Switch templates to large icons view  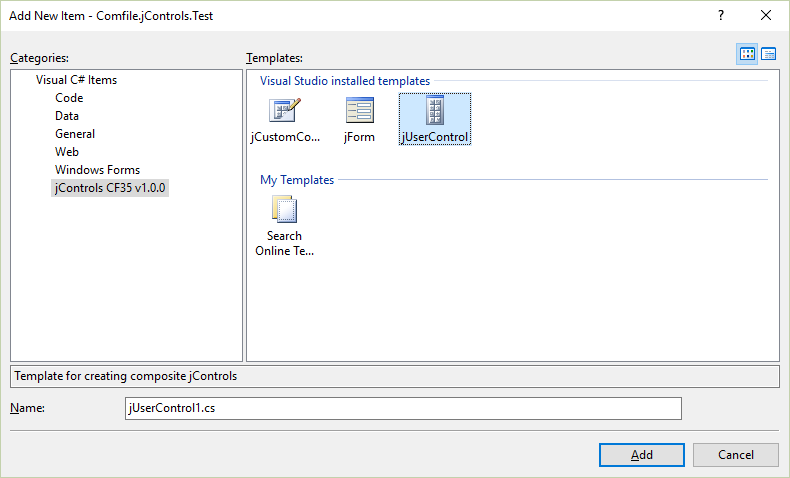(747, 54)
